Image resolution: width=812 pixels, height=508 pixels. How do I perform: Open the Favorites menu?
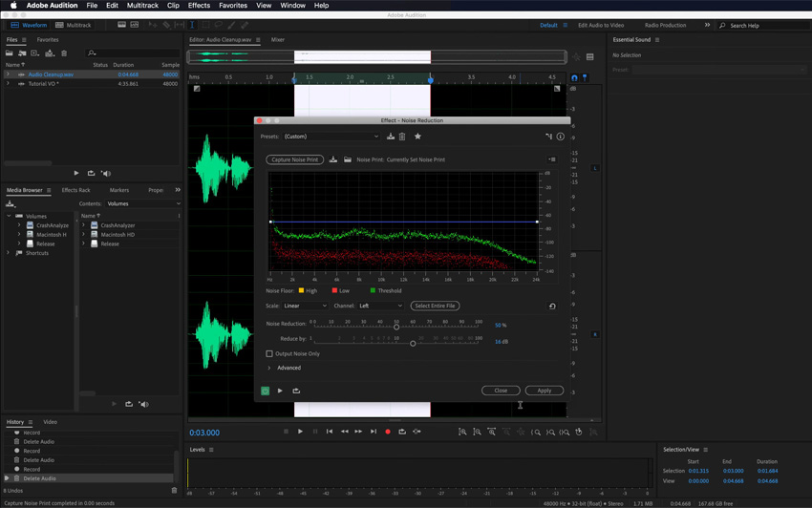(x=233, y=5)
